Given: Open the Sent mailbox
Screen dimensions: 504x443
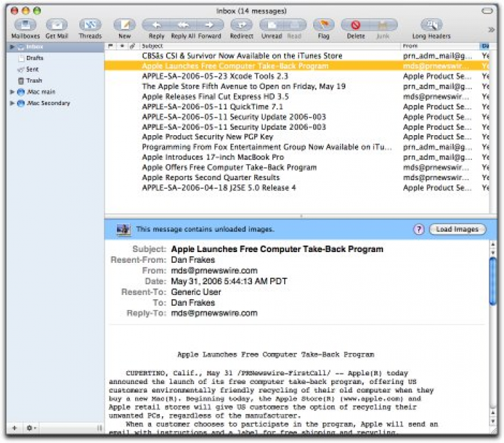Looking at the screenshot, I should [32, 69].
